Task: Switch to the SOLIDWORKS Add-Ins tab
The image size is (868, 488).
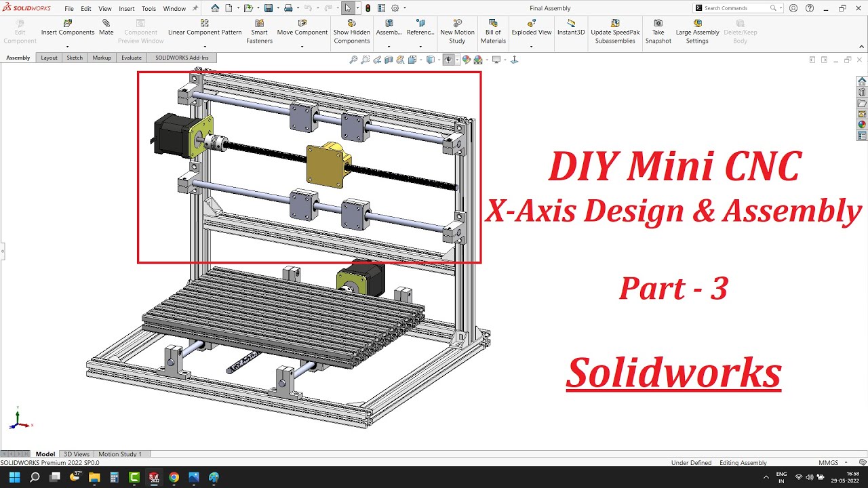Action: 182,58
